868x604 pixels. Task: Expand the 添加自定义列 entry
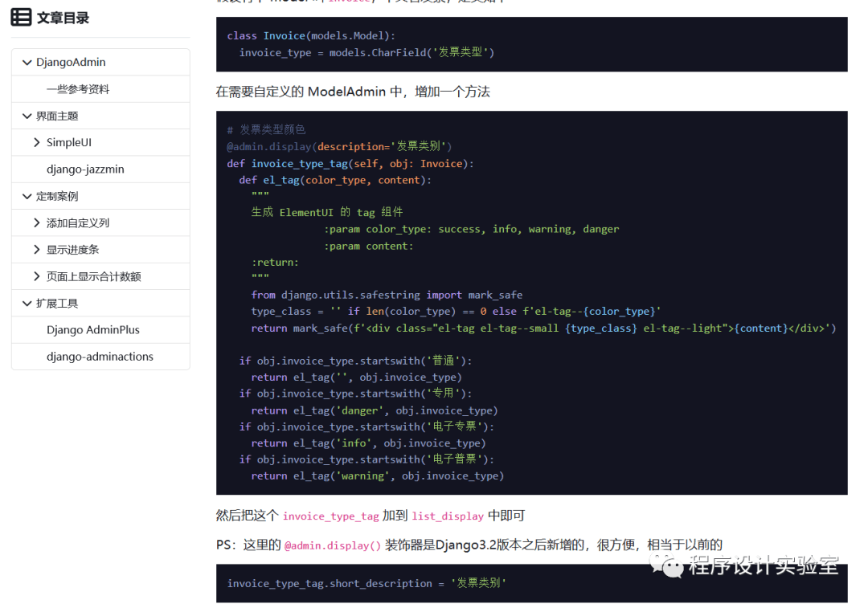click(x=38, y=222)
